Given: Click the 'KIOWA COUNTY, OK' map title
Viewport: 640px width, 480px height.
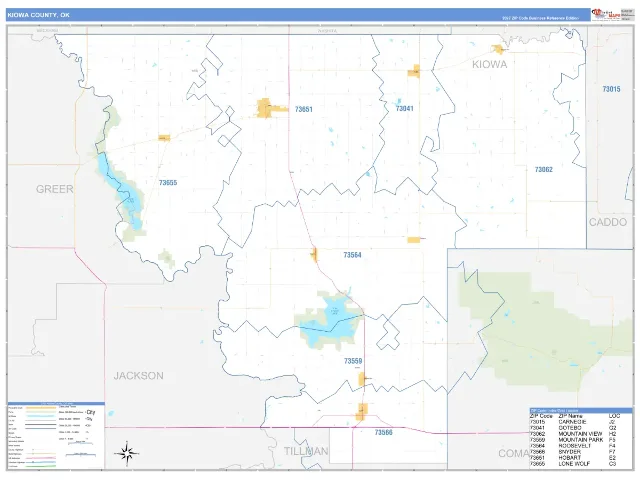Looking at the screenshot, I should click(38, 15).
